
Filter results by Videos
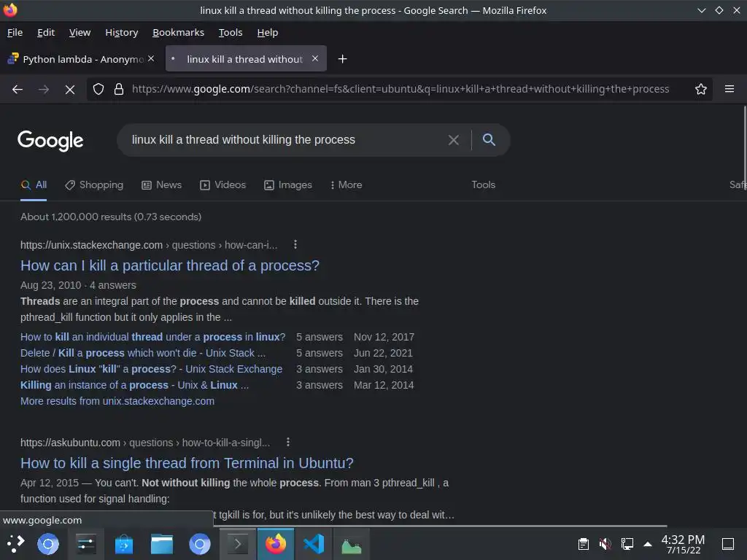click(222, 184)
